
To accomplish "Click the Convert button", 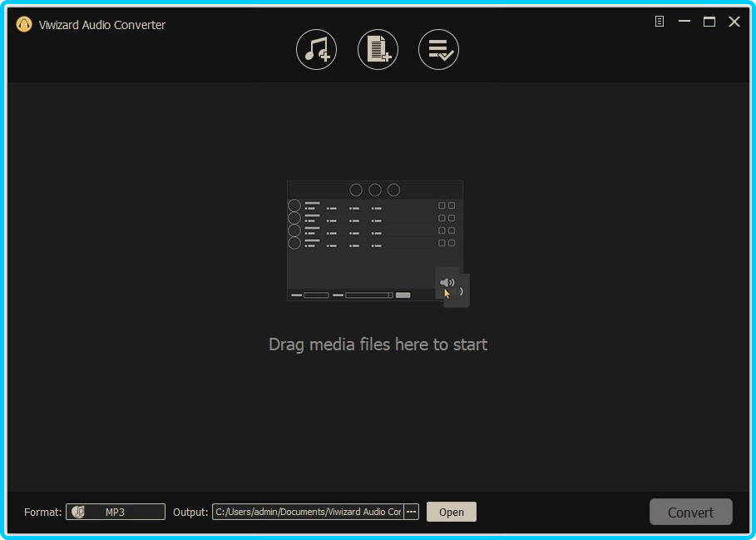I will [x=690, y=512].
